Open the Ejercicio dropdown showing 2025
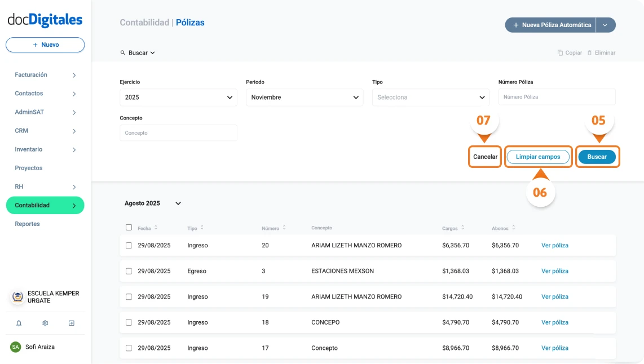 click(x=178, y=97)
